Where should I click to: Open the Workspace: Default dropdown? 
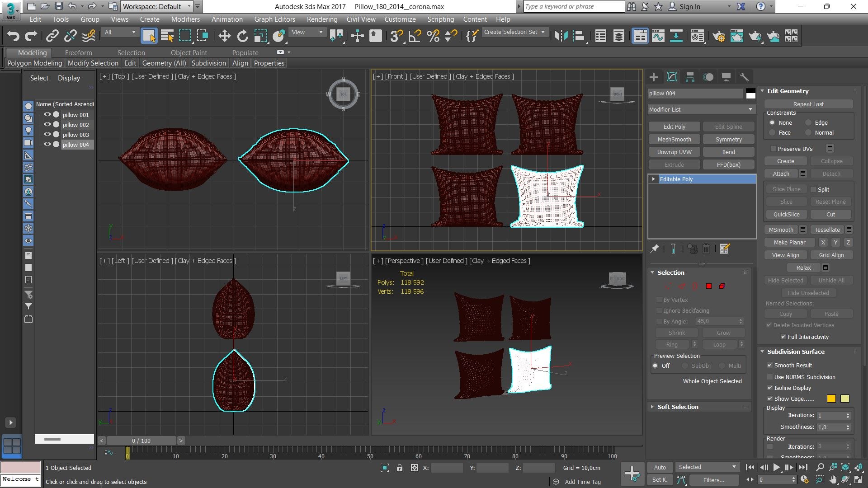pyautogui.click(x=157, y=6)
